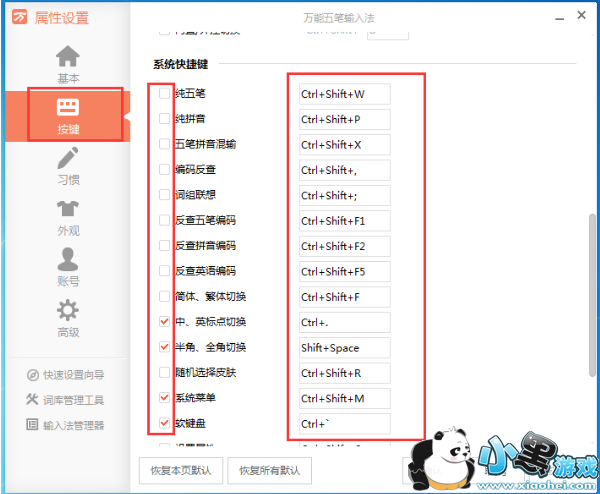Screen dimensions: 600x494
Task: Select the Ctrl+Shift+F1 shortcut field
Action: point(344,221)
